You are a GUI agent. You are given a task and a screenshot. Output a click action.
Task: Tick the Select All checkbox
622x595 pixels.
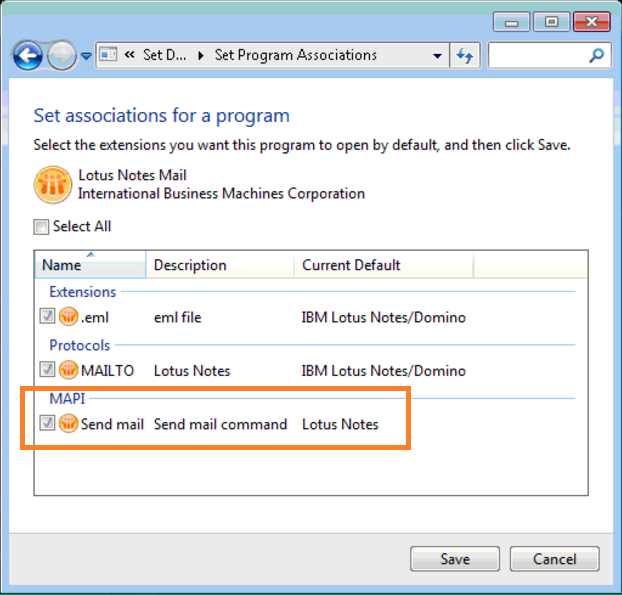coord(41,227)
